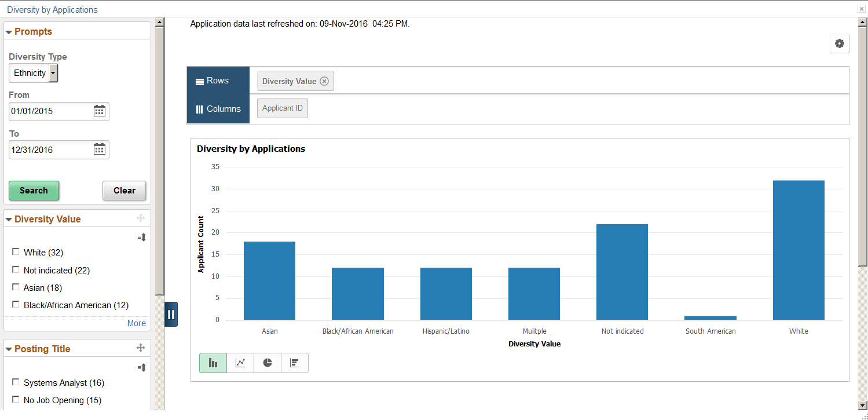Click the Not indicated bar in the chart

point(622,272)
